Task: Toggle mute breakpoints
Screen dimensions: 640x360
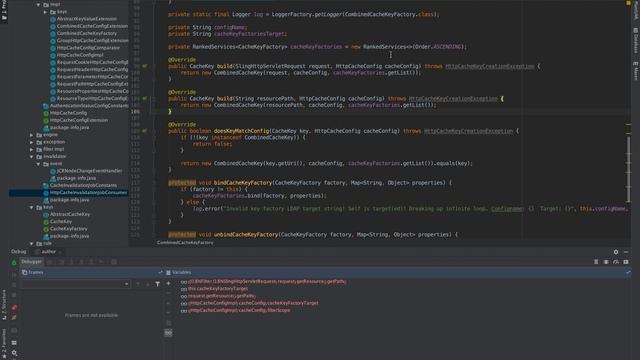Action: click(14, 318)
